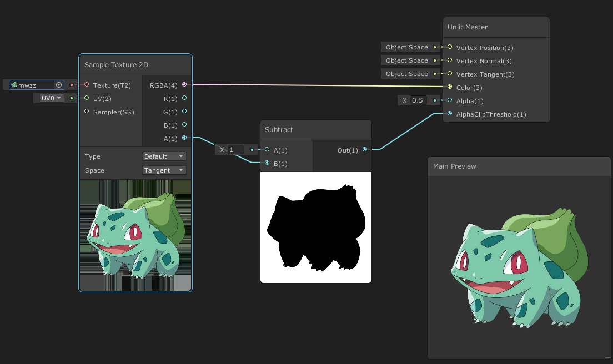Screen dimensions: 613x364
Task: Click the Subtract A(1) input port
Action: (267, 150)
